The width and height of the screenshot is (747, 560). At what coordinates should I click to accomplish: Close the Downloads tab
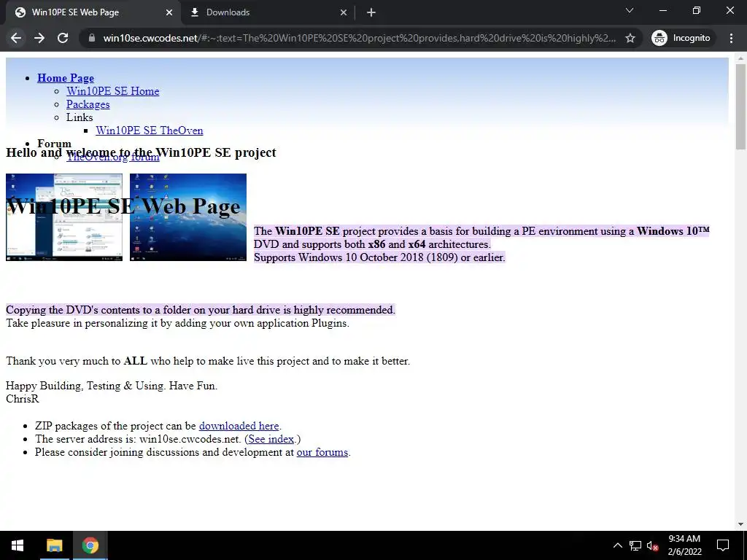[x=344, y=12]
